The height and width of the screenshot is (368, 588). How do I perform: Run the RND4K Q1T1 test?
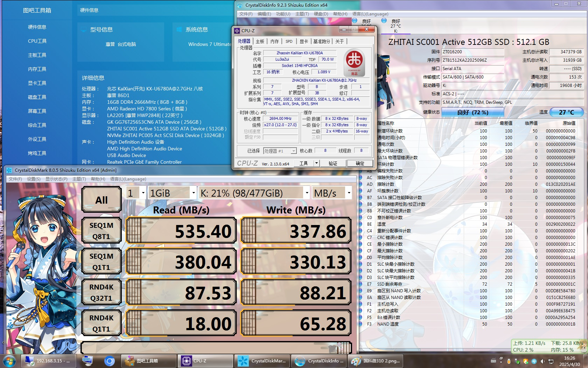[101, 323]
